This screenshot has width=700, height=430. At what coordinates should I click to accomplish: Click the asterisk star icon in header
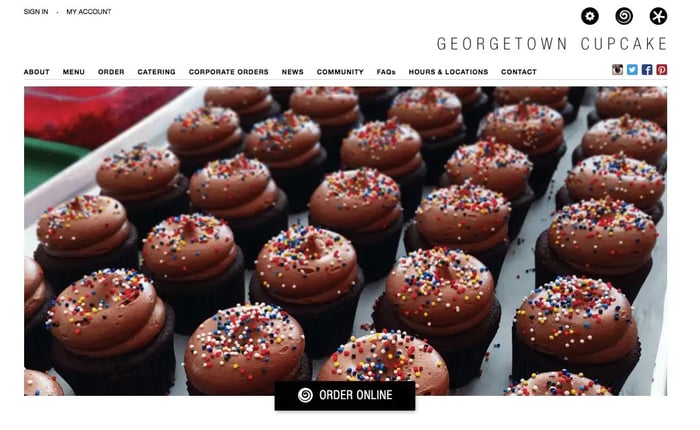(658, 16)
